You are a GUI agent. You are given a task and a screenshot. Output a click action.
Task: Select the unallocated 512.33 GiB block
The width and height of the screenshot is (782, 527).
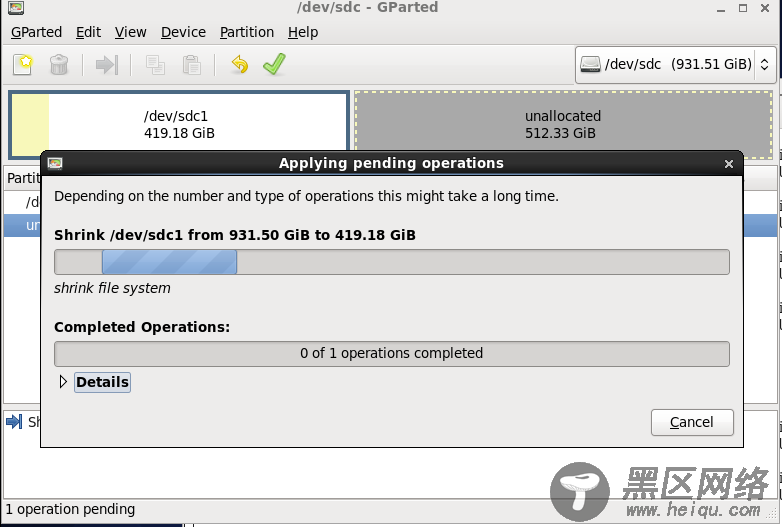click(563, 125)
